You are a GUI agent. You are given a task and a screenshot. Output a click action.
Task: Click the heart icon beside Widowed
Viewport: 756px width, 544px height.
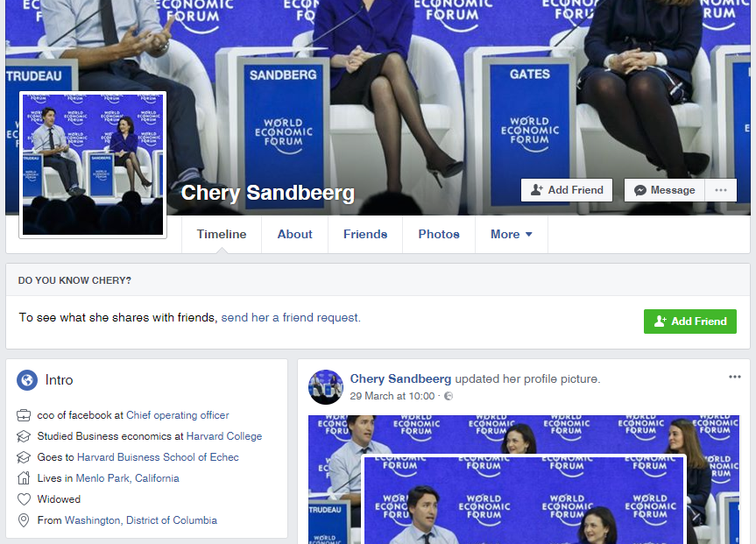pyautogui.click(x=24, y=499)
